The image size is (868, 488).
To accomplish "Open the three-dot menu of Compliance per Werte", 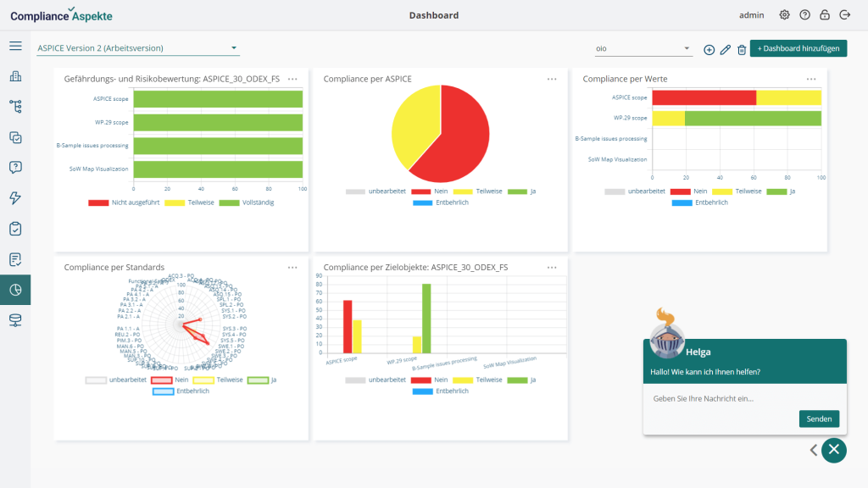I will [811, 79].
